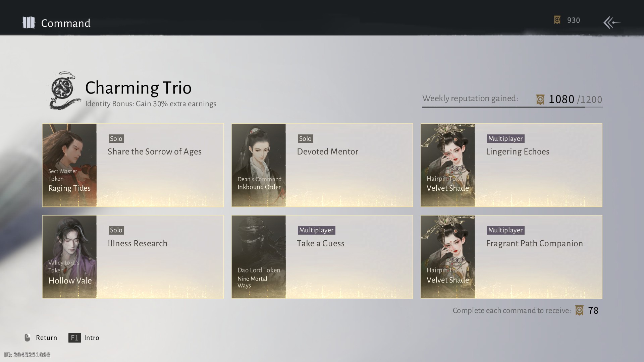Click the Intro label text
The image size is (644, 362).
(92, 338)
